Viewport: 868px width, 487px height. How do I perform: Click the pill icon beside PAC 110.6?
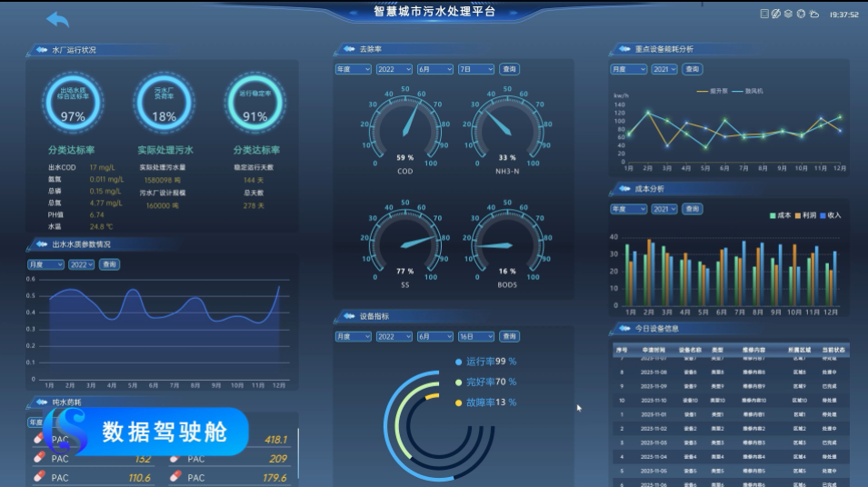(39, 476)
